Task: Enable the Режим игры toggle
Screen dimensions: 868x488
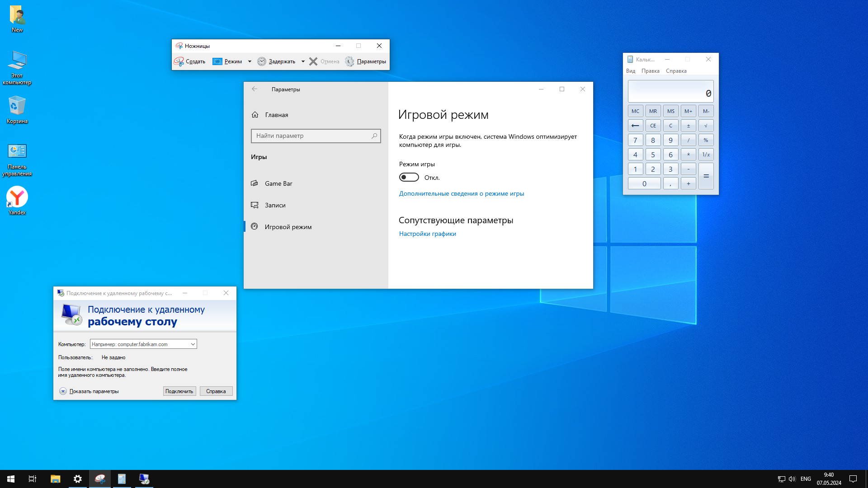Action: (x=409, y=178)
